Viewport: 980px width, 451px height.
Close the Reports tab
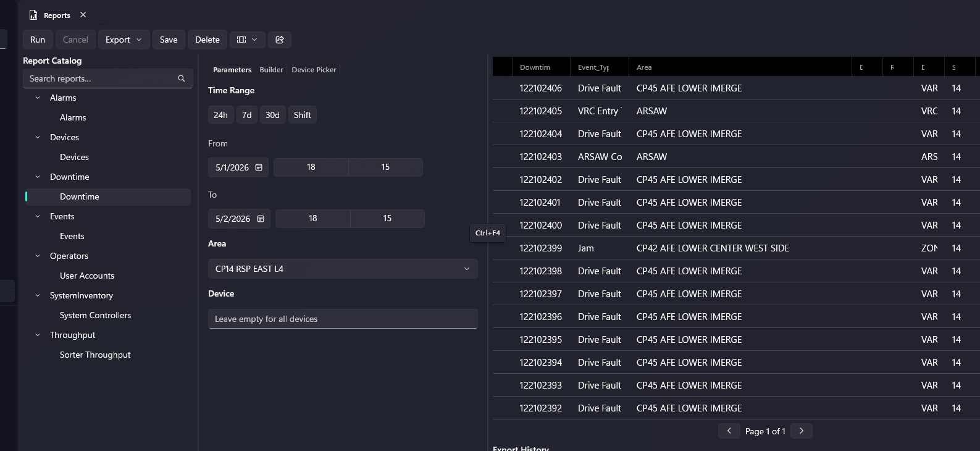pyautogui.click(x=83, y=15)
